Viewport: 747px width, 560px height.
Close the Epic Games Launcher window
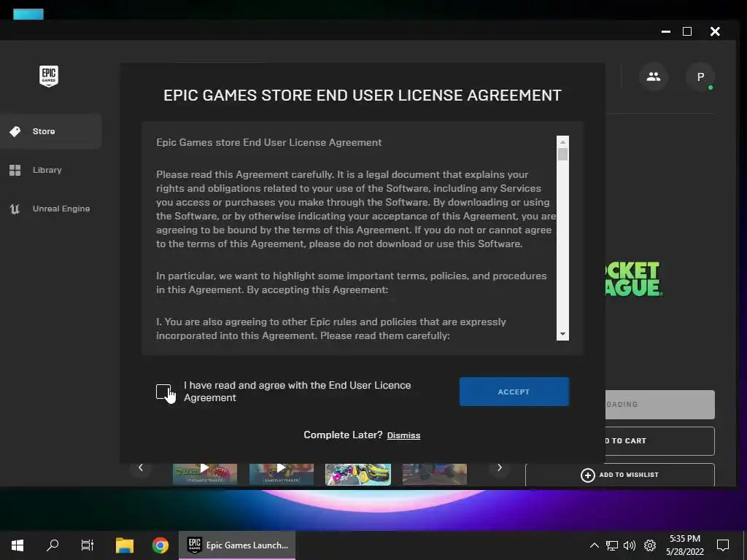[x=715, y=31]
